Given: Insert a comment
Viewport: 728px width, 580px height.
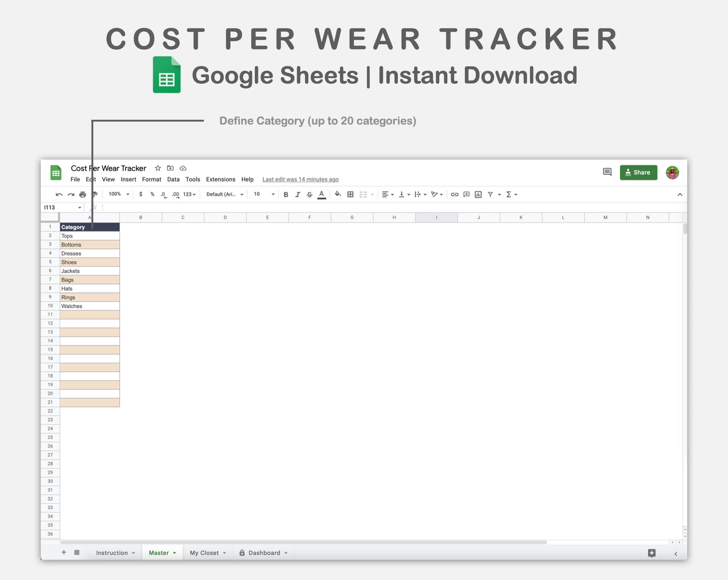Looking at the screenshot, I should (x=466, y=194).
